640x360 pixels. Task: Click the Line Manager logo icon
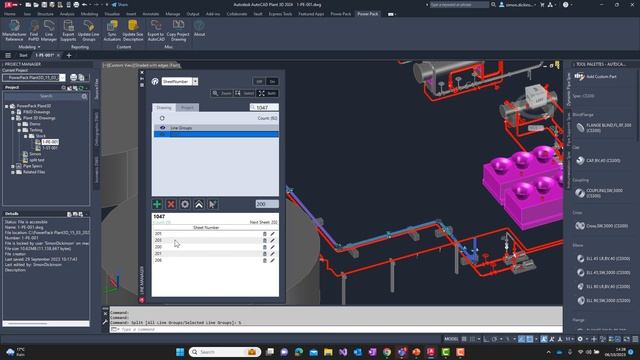[x=155, y=82]
